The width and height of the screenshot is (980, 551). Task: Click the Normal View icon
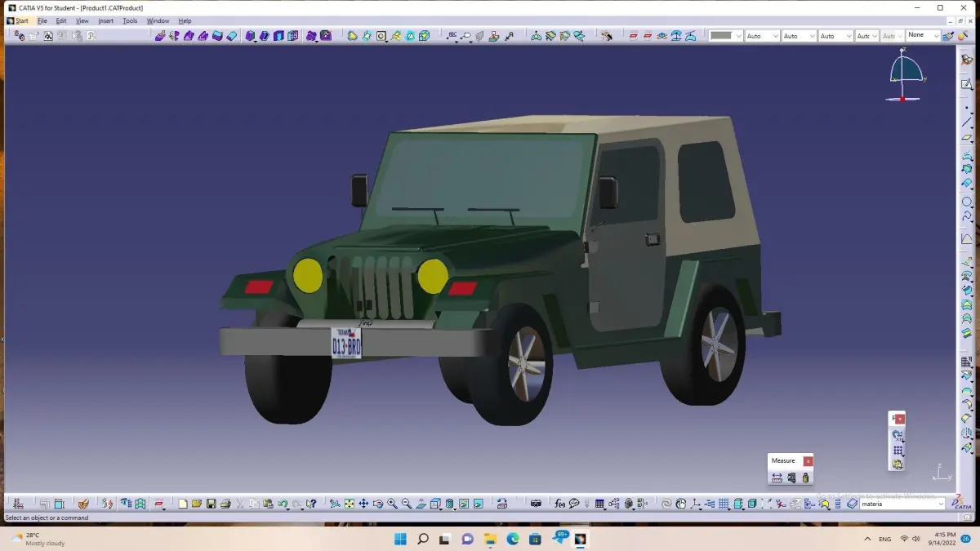[x=421, y=504]
